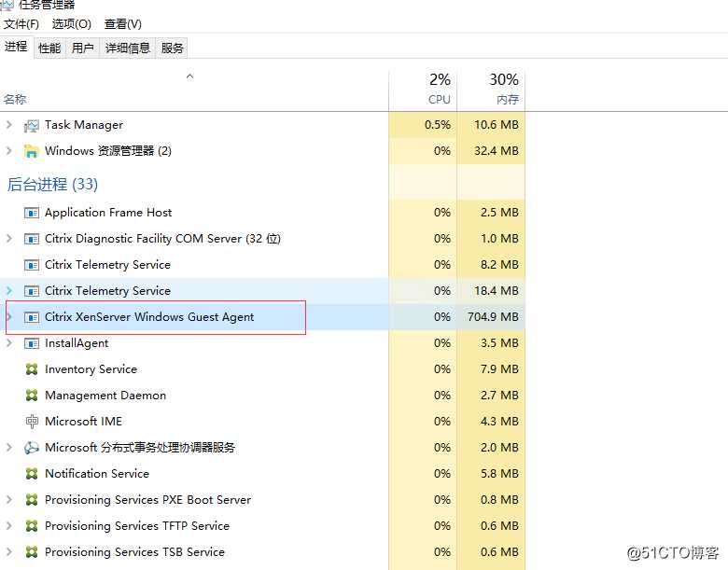This screenshot has width=728, height=570.
Task: Select the Notification Service row name
Action: tap(97, 474)
